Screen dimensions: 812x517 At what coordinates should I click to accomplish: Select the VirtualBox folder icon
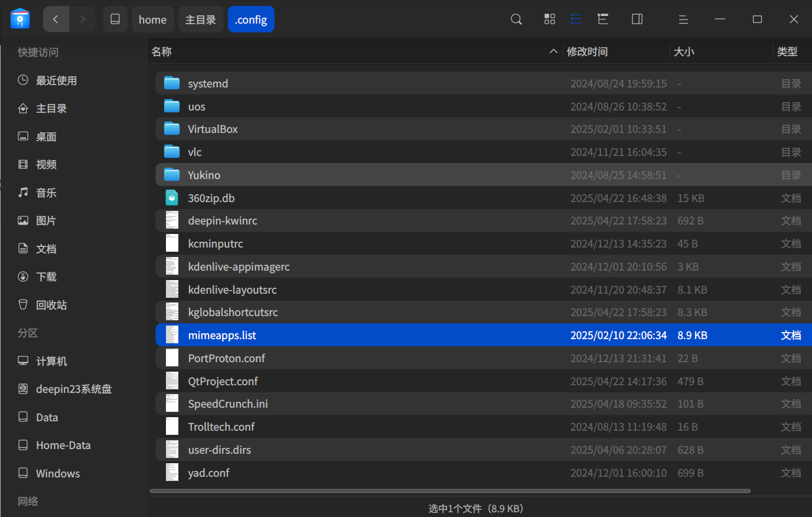(172, 129)
